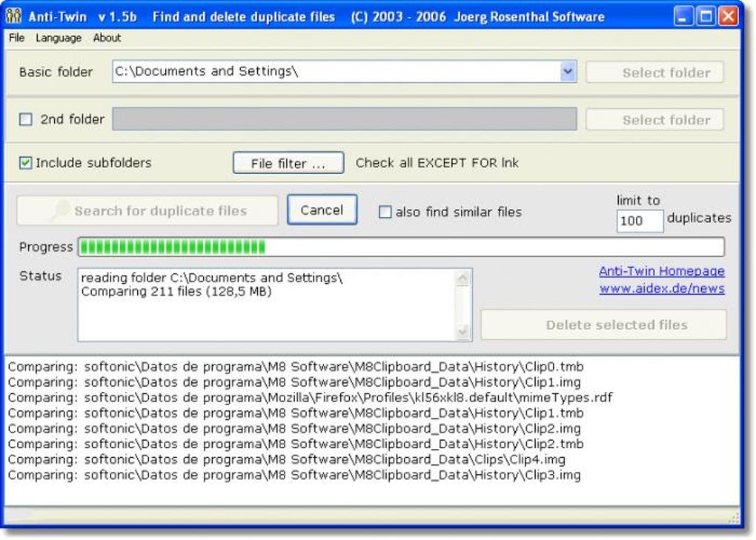Select log line ending Clip2.tmb
Screen dimensions: 756x540
(296, 444)
